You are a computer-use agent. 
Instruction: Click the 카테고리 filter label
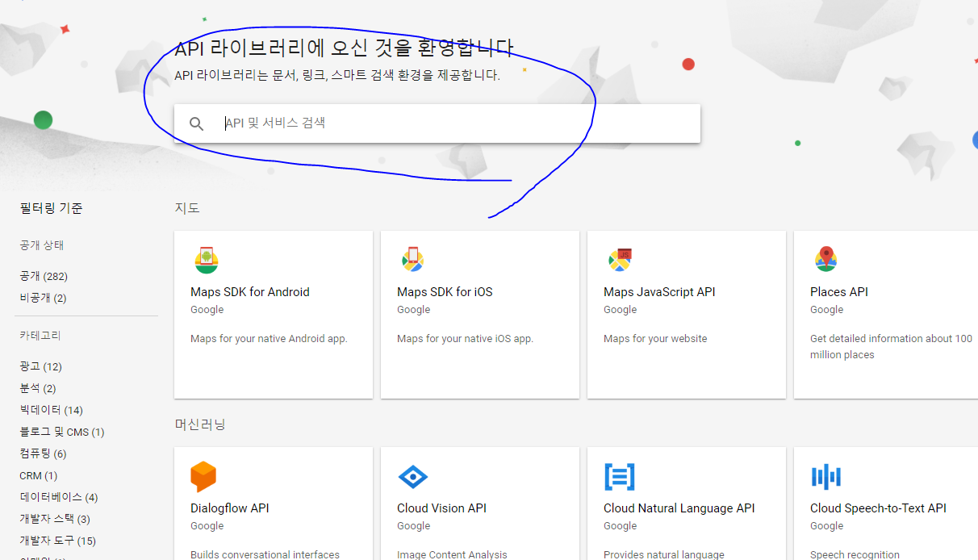click(40, 336)
